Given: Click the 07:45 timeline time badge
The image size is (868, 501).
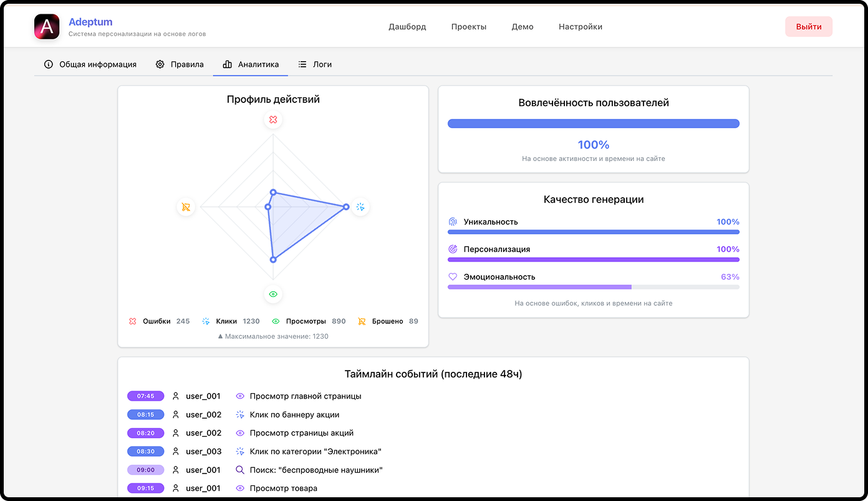Looking at the screenshot, I should click(x=146, y=396).
